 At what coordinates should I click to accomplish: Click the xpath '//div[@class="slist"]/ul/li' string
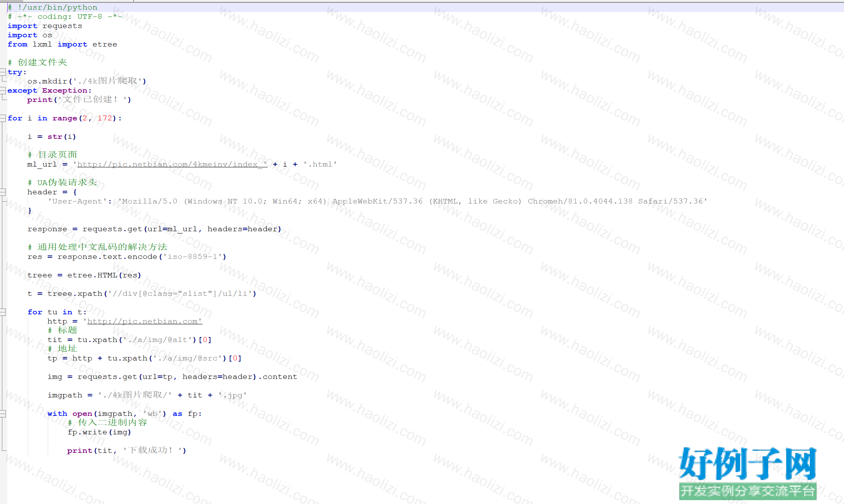[180, 294]
